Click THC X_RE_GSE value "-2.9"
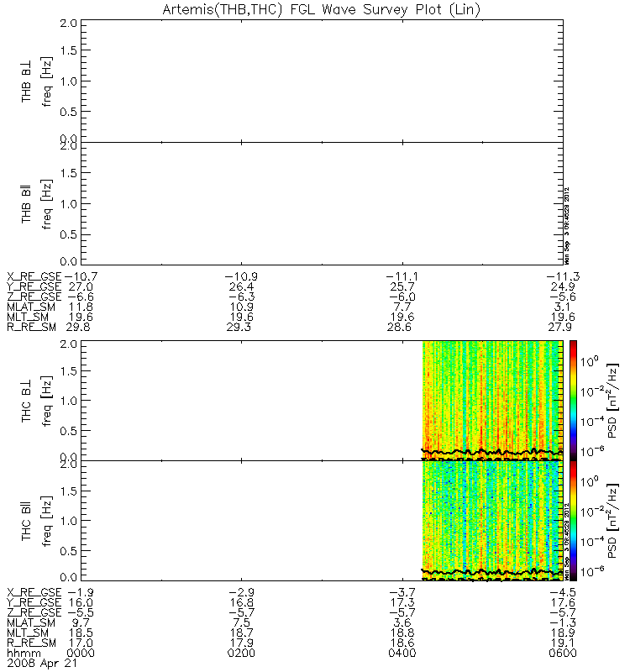630x672 pixels. [x=241, y=593]
